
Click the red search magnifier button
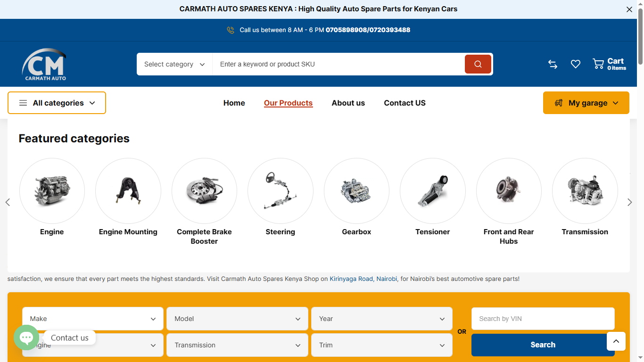click(x=478, y=64)
